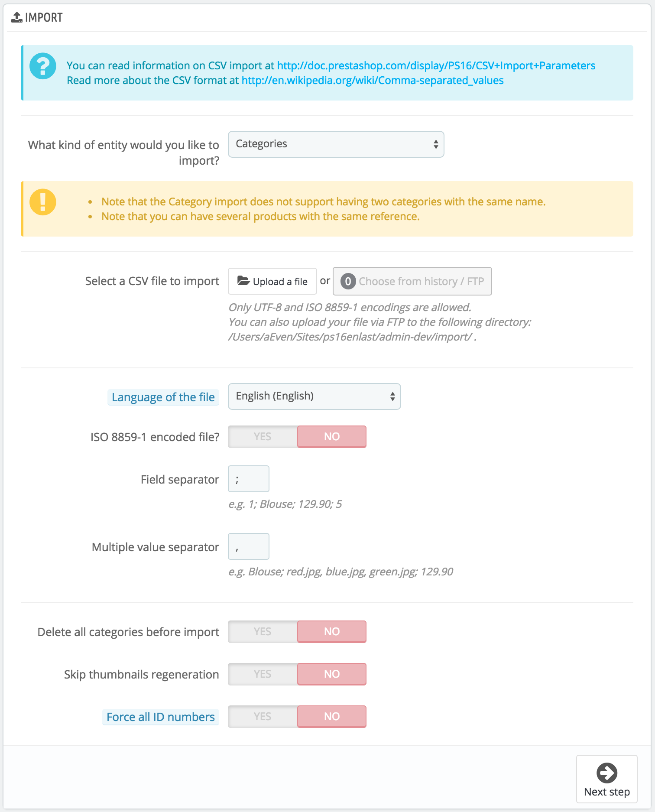Click the upload icon in the IMPORT header
Image resolution: width=655 pixels, height=812 pixels.
click(16, 16)
